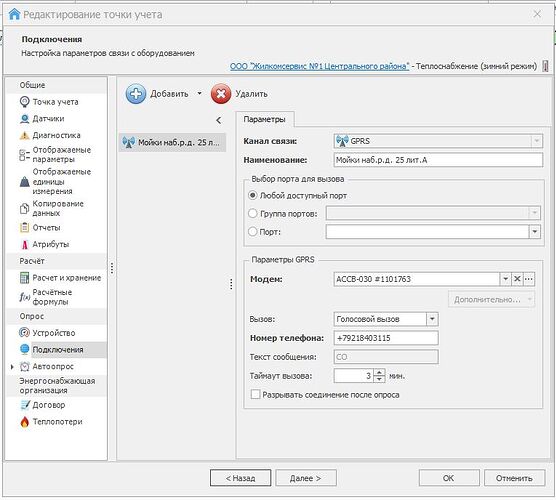Select connection Мойки наб.р.д. 25 л... in list
The height and width of the screenshot is (500, 556).
[172, 143]
